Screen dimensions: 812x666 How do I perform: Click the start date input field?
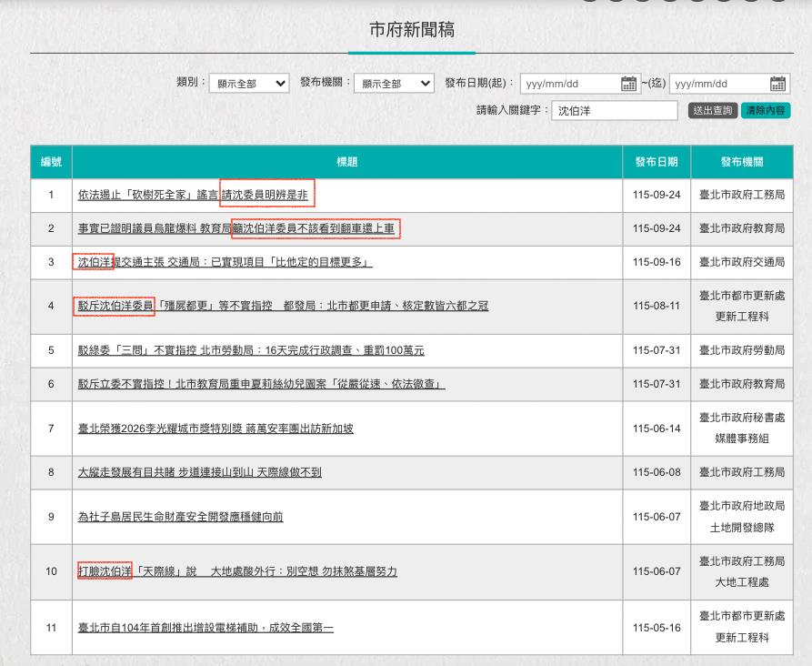coord(580,84)
